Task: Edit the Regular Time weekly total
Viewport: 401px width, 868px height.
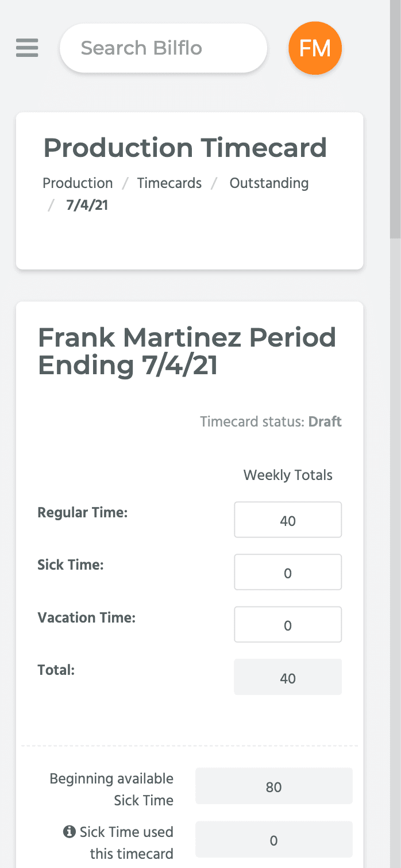Action: point(288,520)
